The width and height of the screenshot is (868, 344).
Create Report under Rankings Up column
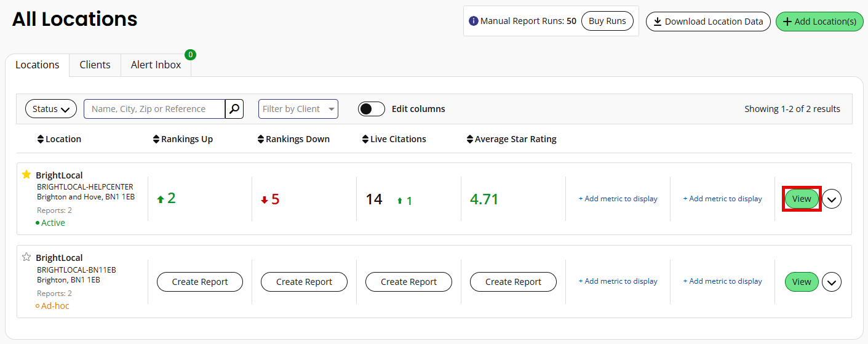pos(200,282)
